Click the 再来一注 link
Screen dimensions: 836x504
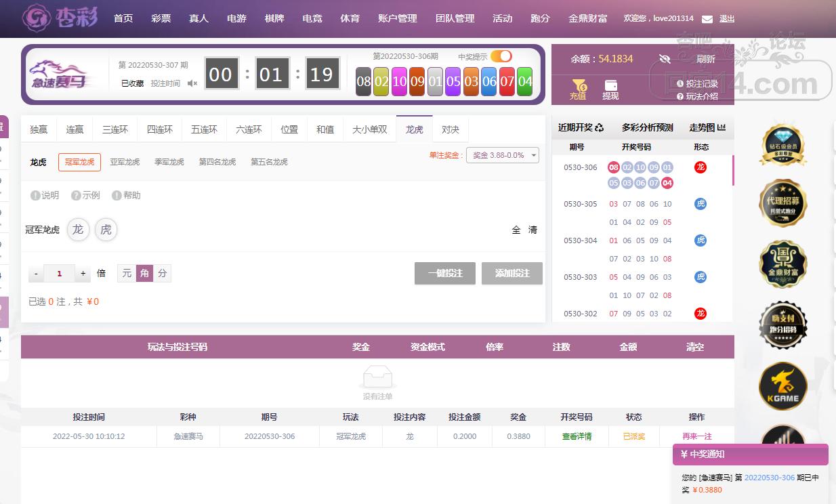[696, 436]
